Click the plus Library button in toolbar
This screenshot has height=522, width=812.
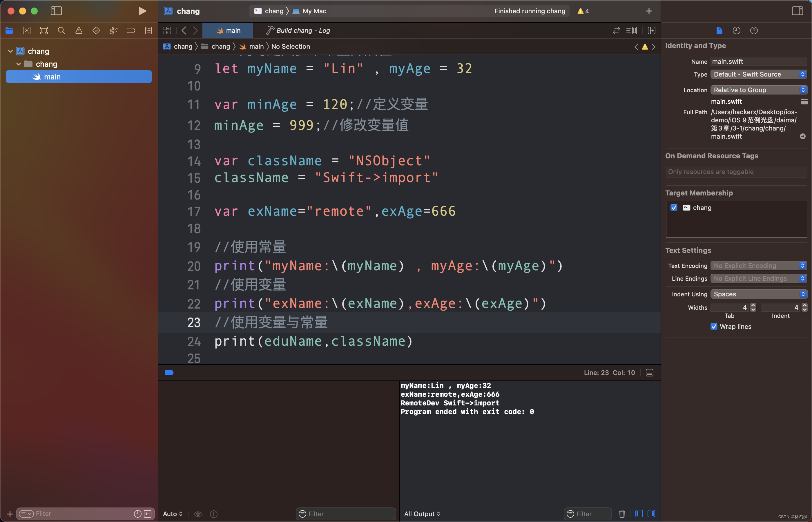649,11
